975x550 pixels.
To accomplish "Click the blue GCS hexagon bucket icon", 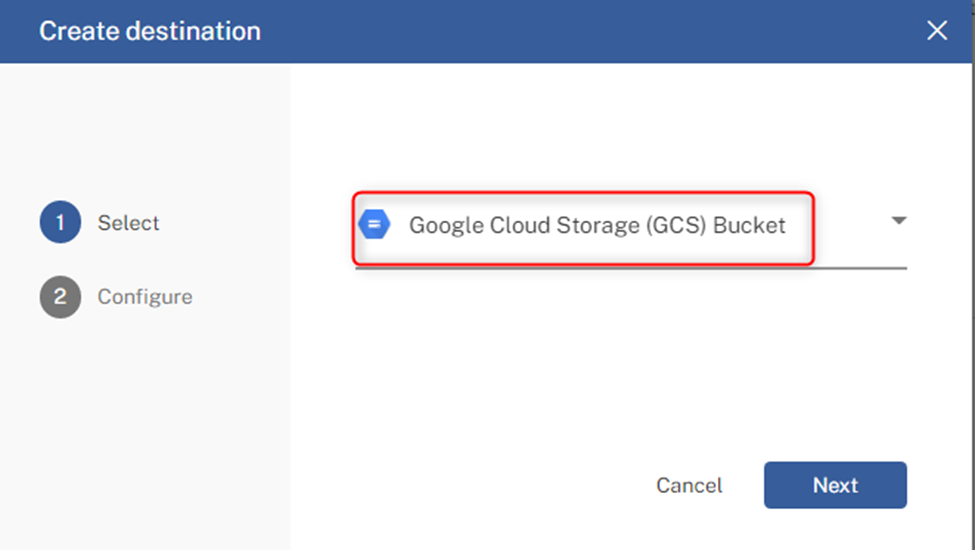I will [x=374, y=224].
